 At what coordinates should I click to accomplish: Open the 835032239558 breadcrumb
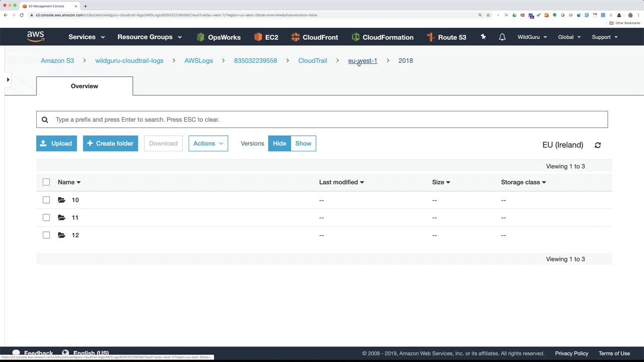click(x=256, y=61)
